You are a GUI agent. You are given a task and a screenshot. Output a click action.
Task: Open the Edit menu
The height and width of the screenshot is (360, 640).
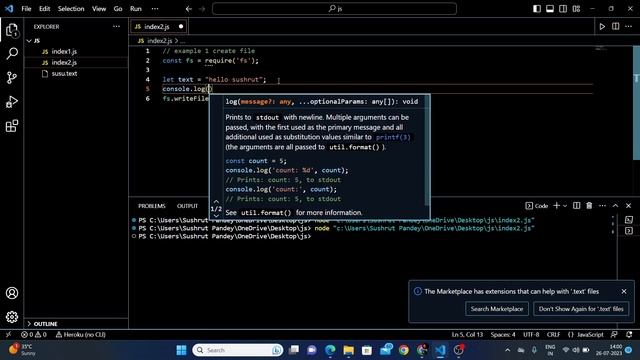(44, 9)
